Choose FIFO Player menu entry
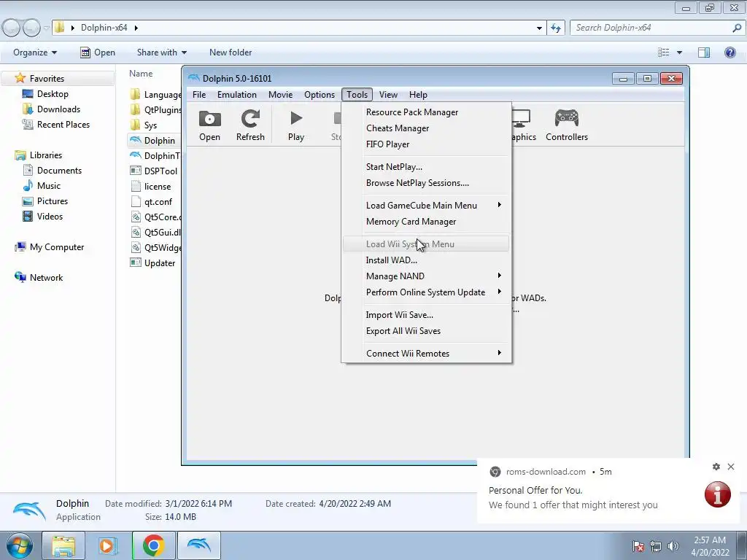The image size is (747, 560). [425, 144]
